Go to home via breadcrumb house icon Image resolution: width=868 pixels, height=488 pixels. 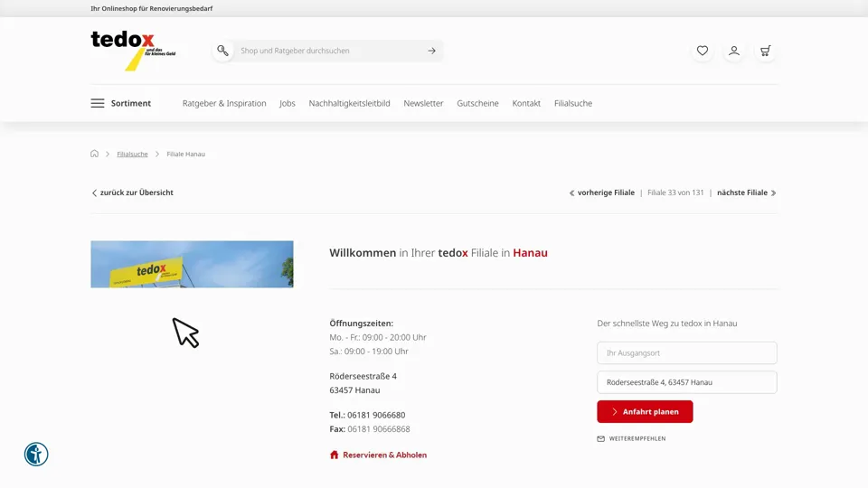pyautogui.click(x=94, y=154)
